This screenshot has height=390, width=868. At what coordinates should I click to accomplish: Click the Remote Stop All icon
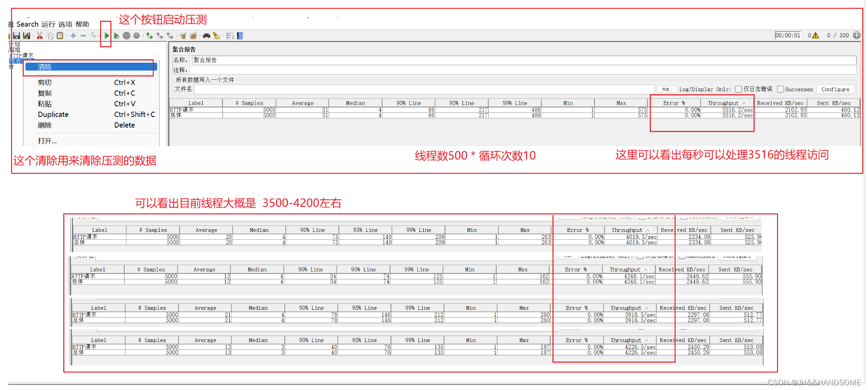pyautogui.click(x=170, y=35)
